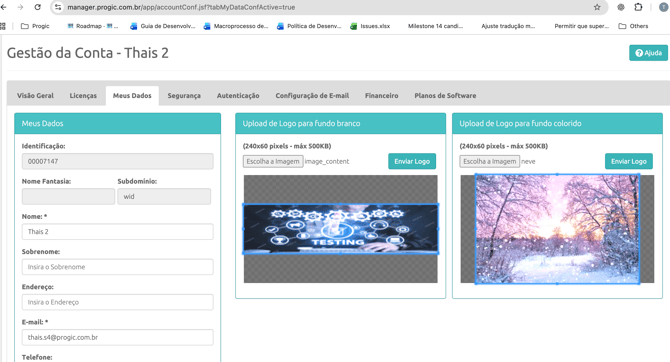This screenshot has height=362, width=670.
Task: Open the Autenticação tab
Action: tap(238, 96)
